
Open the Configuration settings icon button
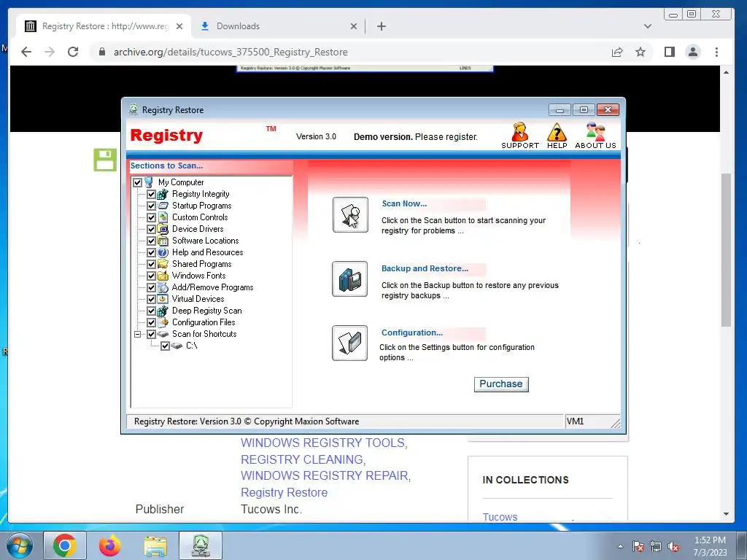tap(349, 343)
